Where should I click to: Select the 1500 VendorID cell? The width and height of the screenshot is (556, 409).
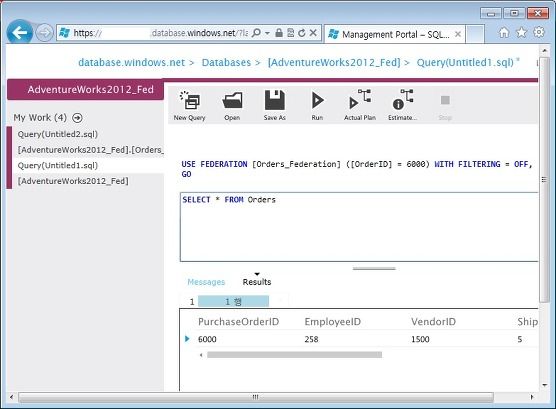(420, 339)
